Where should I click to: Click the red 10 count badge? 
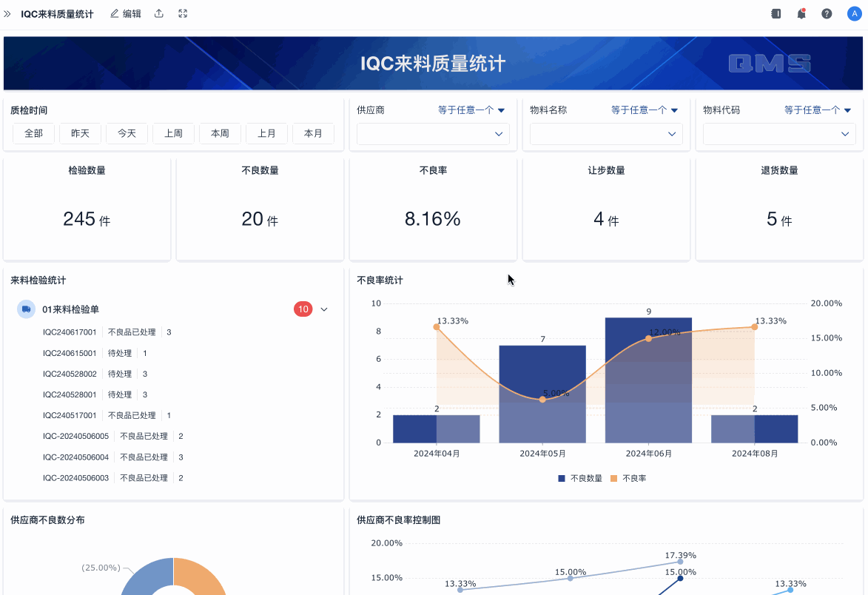coord(303,309)
